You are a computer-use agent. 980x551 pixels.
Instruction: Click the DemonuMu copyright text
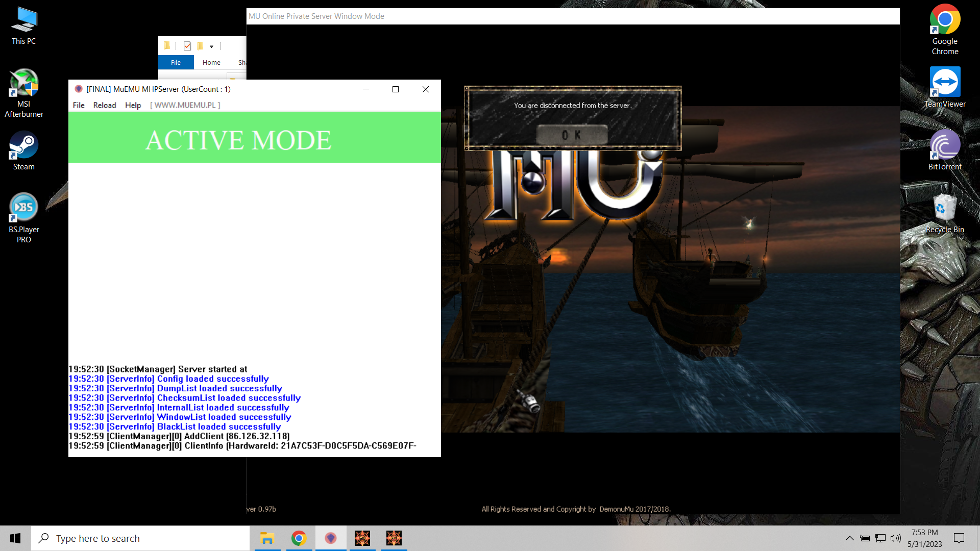pyautogui.click(x=576, y=509)
